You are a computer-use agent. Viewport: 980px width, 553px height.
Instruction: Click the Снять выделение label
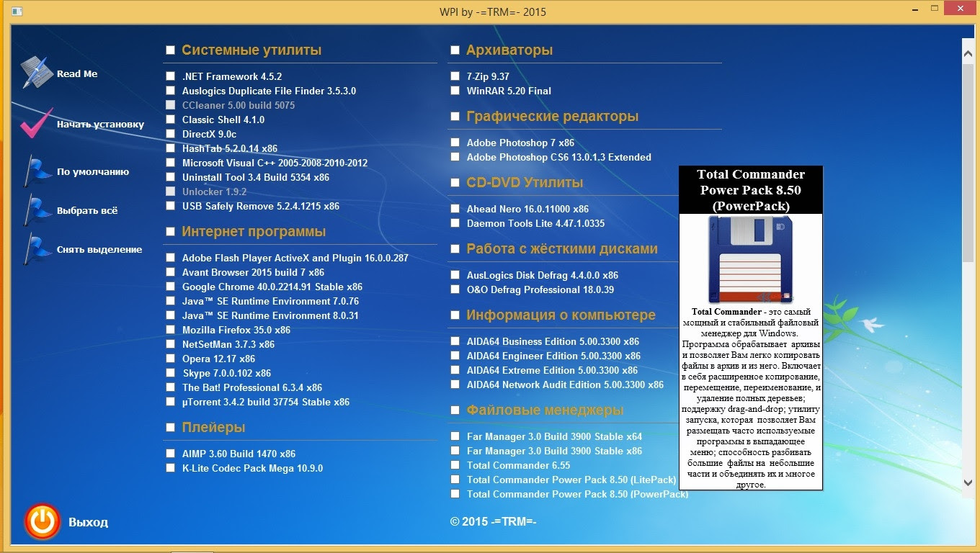[99, 249]
